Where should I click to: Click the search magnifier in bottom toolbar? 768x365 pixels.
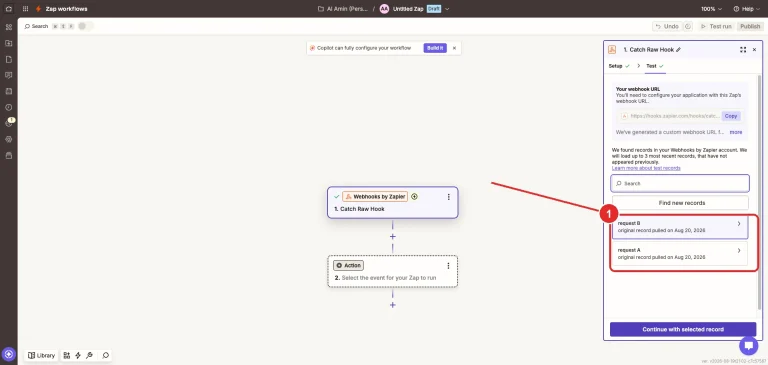click(x=105, y=355)
